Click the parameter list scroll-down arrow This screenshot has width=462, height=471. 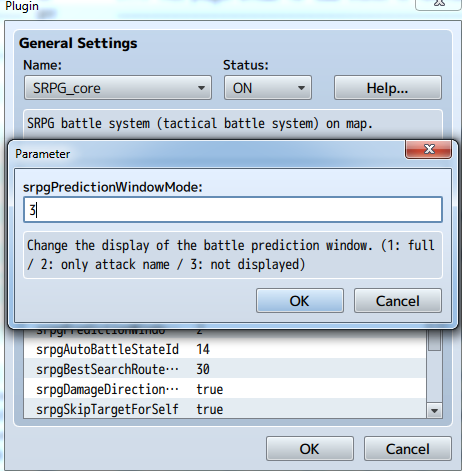coord(434,411)
